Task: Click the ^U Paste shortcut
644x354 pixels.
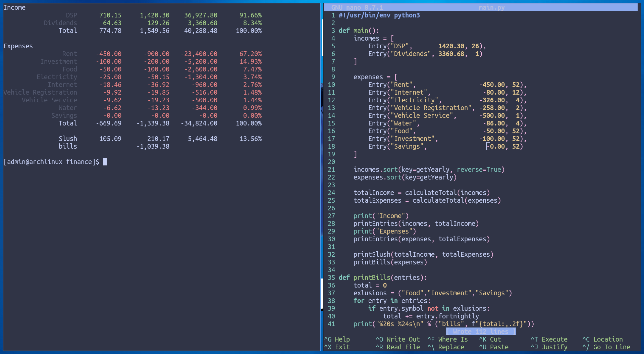Action: click(x=494, y=347)
